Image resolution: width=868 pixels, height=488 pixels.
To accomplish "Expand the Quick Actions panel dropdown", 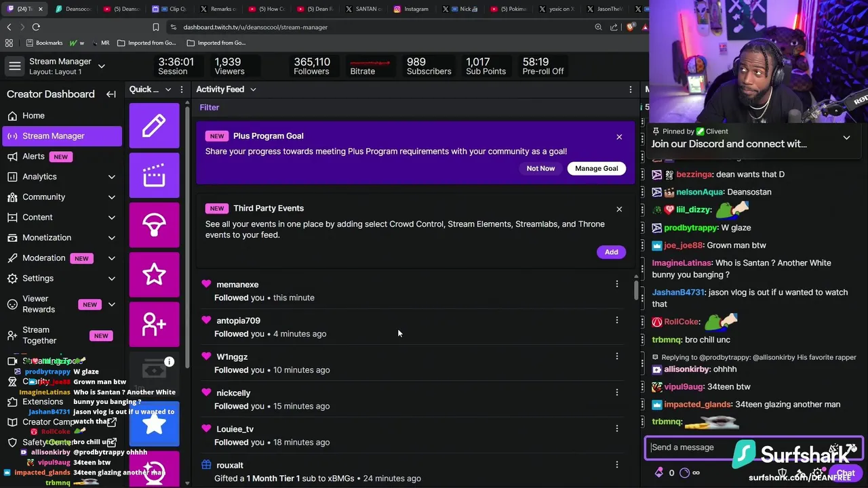I will click(x=168, y=89).
